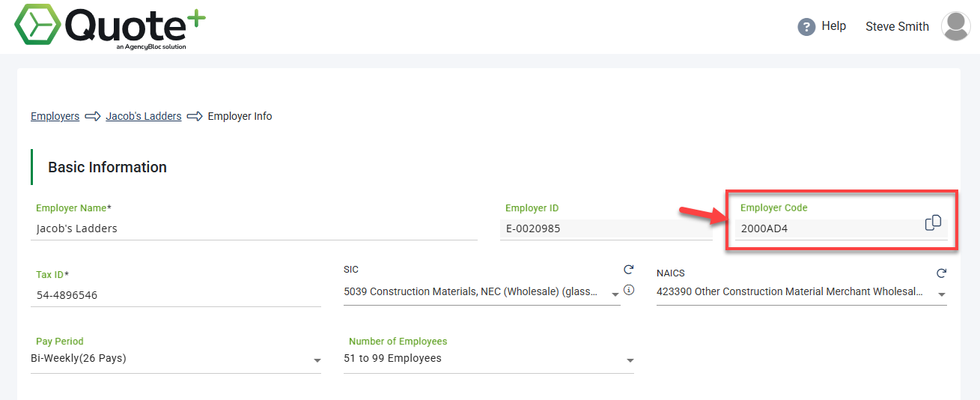This screenshot has width=980, height=400.
Task: Click the Employer ID label
Action: click(532, 208)
